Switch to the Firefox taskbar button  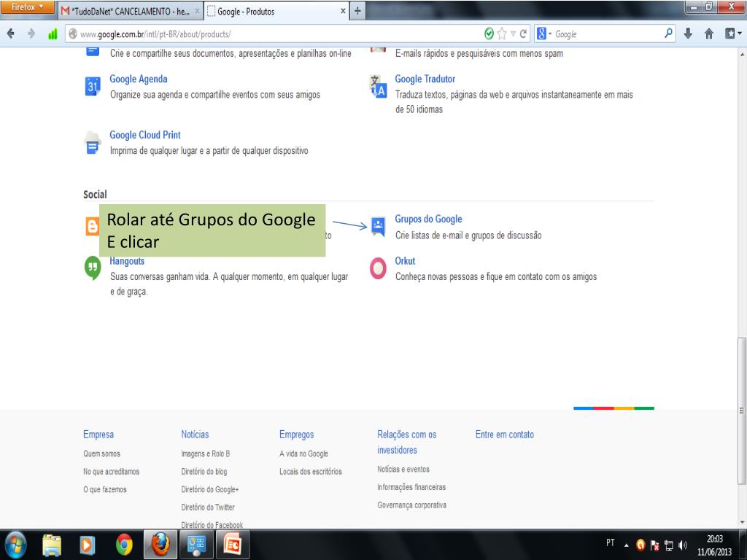point(160,544)
